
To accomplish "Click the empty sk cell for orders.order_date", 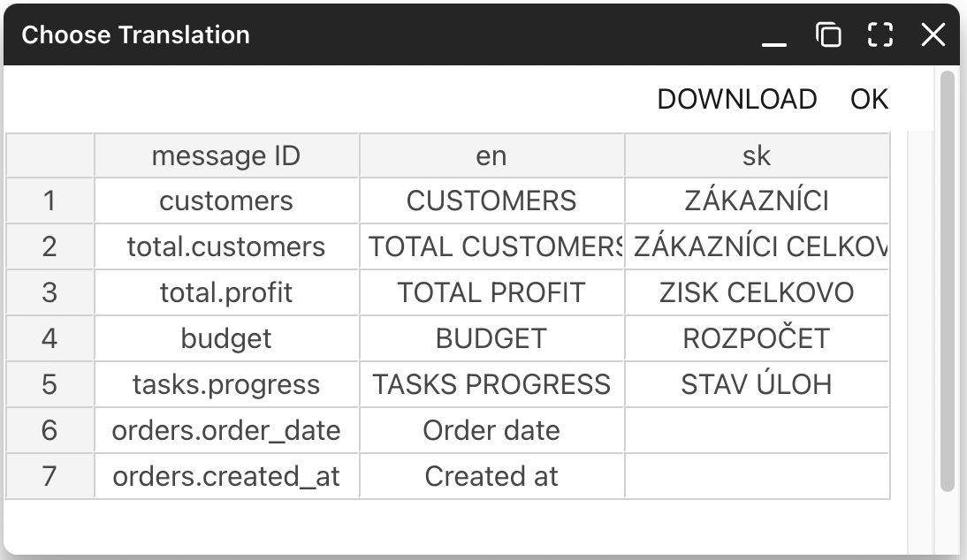I will [757, 430].
